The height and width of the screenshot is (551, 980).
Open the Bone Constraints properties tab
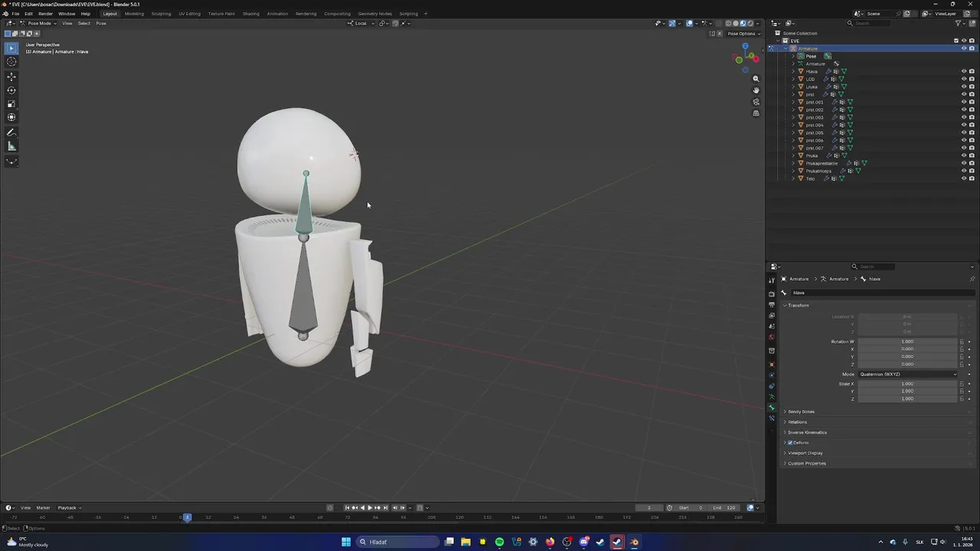point(772,419)
